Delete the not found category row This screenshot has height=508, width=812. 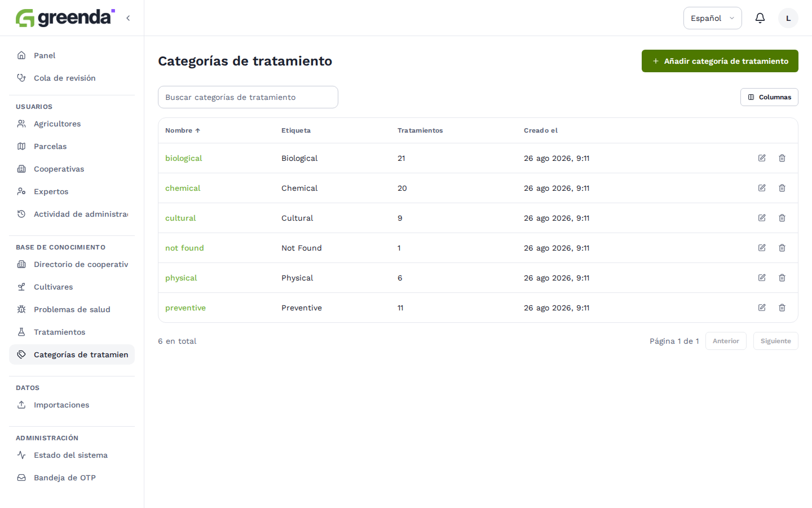tap(782, 248)
